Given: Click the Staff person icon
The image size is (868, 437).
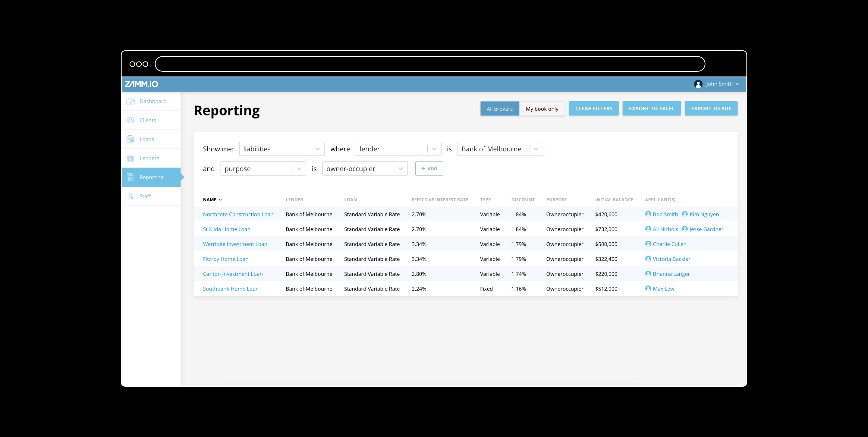Looking at the screenshot, I should (131, 196).
